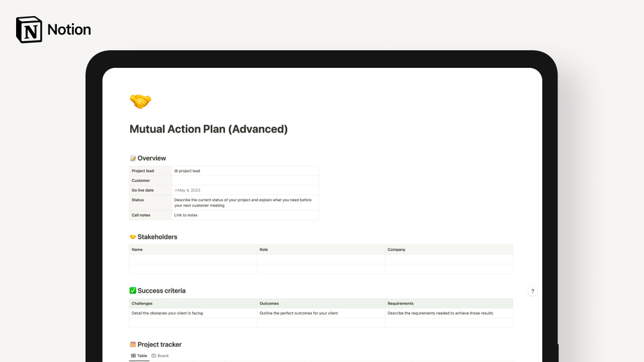Switch to the Table view tab
This screenshot has height=362, width=644.
pos(139,356)
